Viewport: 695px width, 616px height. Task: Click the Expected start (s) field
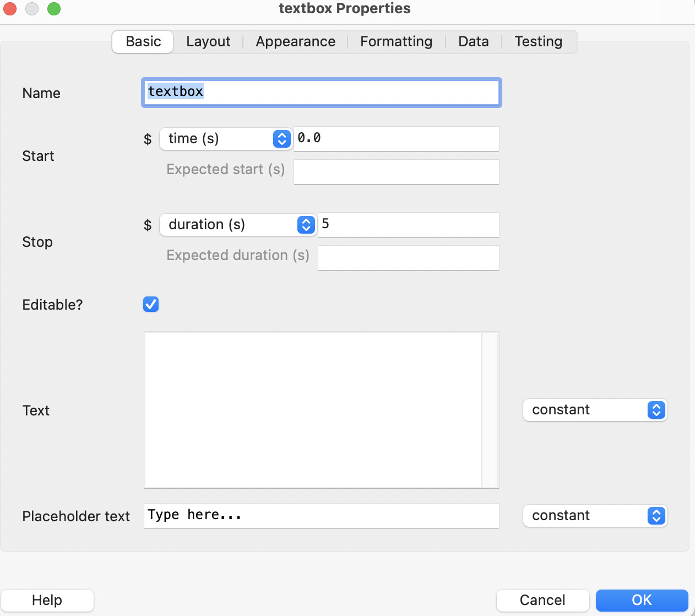tap(397, 172)
